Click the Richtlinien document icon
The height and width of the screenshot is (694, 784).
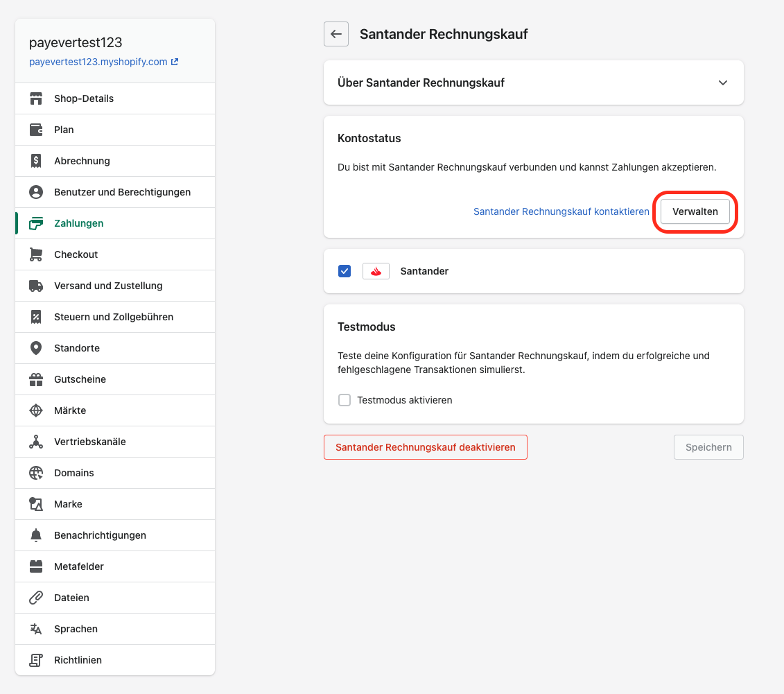36,660
